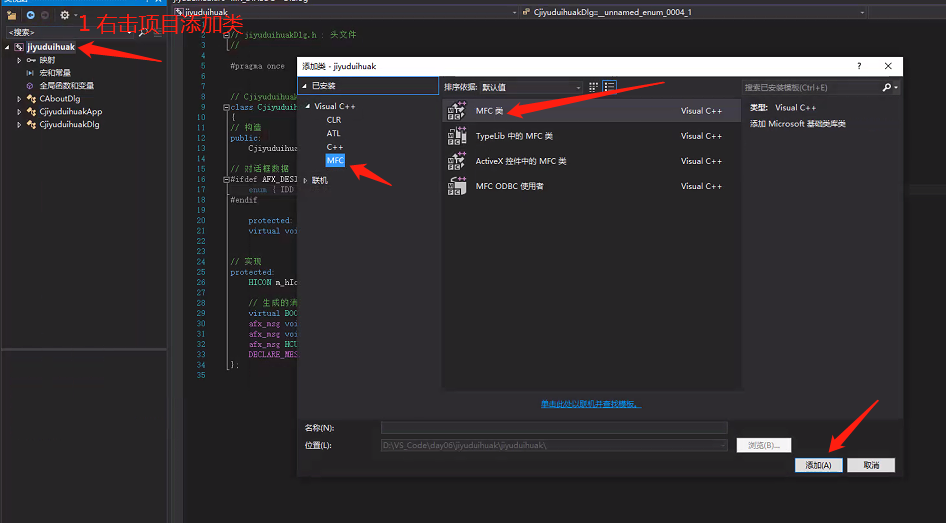The width and height of the screenshot is (946, 523).
Task: Switch templates to small icons grid view
Action: tap(594, 87)
